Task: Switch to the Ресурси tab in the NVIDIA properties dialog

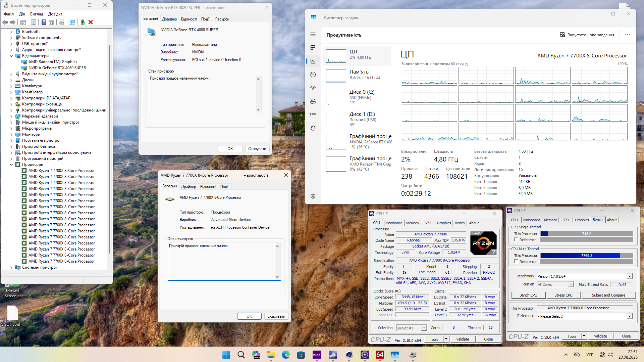Action: (x=222, y=19)
